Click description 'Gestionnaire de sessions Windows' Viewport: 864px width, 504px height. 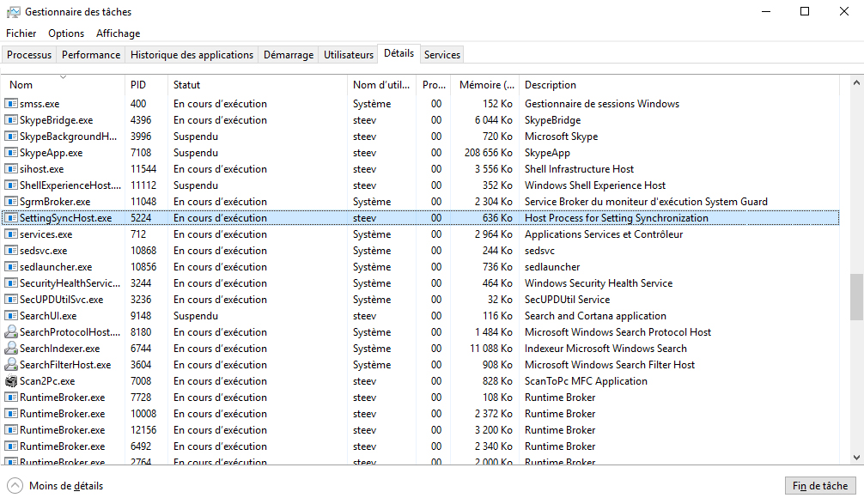(602, 104)
